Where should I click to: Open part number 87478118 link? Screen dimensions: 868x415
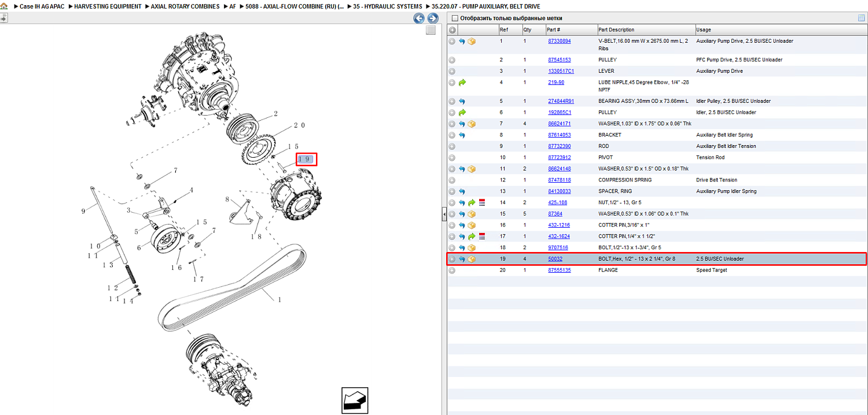pos(559,180)
